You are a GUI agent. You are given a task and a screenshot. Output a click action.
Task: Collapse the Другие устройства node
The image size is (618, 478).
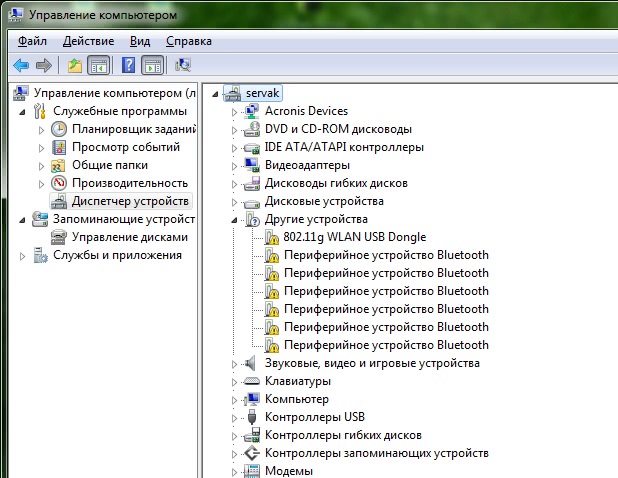coord(234,220)
